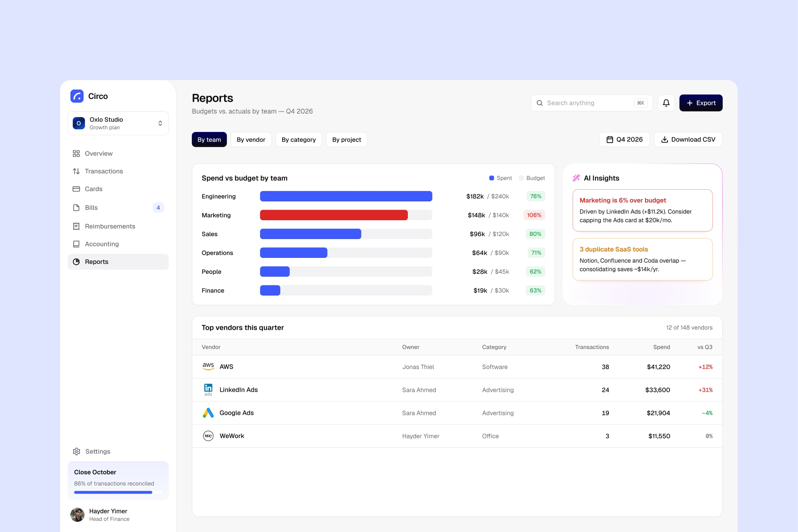Click the Close October progress bar

[118, 492]
